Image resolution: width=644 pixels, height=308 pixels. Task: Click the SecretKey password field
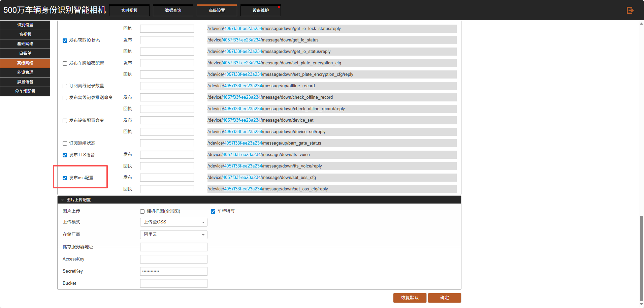(x=173, y=271)
